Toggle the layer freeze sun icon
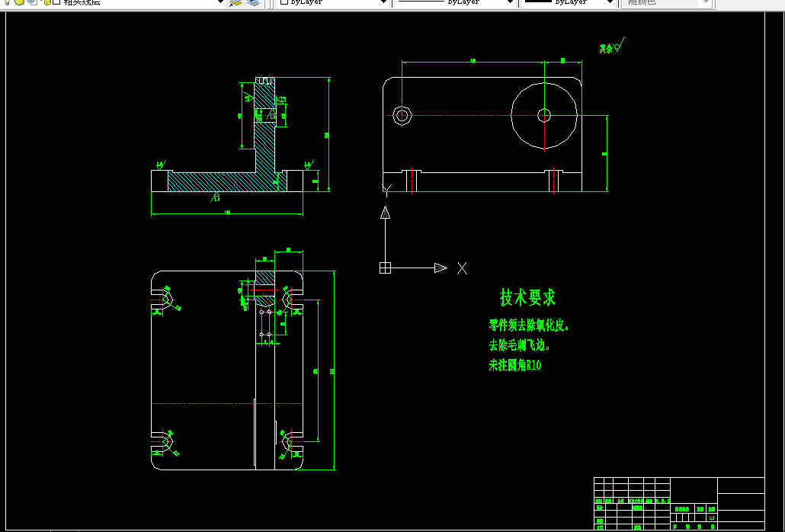Image resolution: width=785 pixels, height=532 pixels. 20,2
